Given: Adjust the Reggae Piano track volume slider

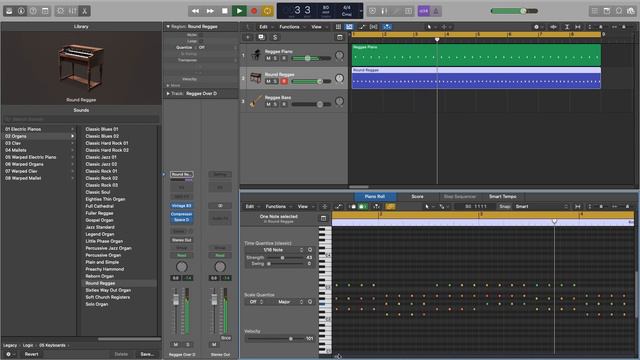Looking at the screenshot, I should 311,58.
